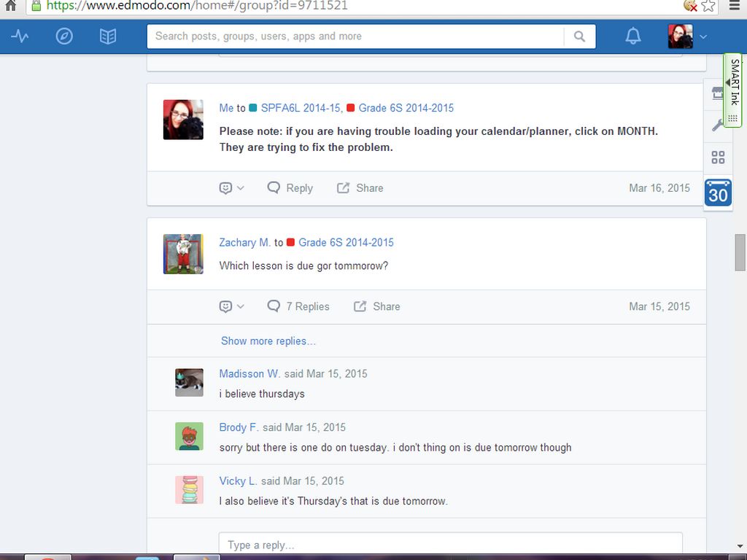Click the Chrome bookmark star icon
Image resolution: width=747 pixels, height=560 pixels.
(708, 6)
